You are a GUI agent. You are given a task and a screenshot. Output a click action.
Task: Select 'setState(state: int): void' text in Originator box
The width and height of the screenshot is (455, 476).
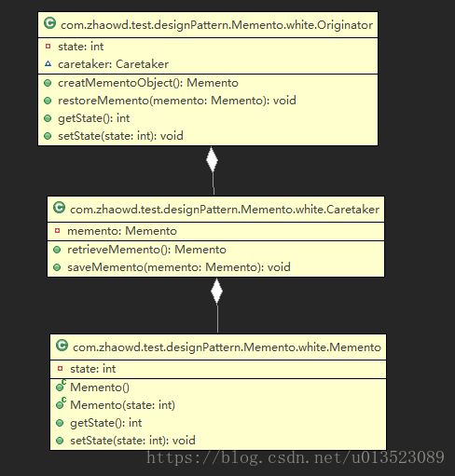pyautogui.click(x=120, y=136)
